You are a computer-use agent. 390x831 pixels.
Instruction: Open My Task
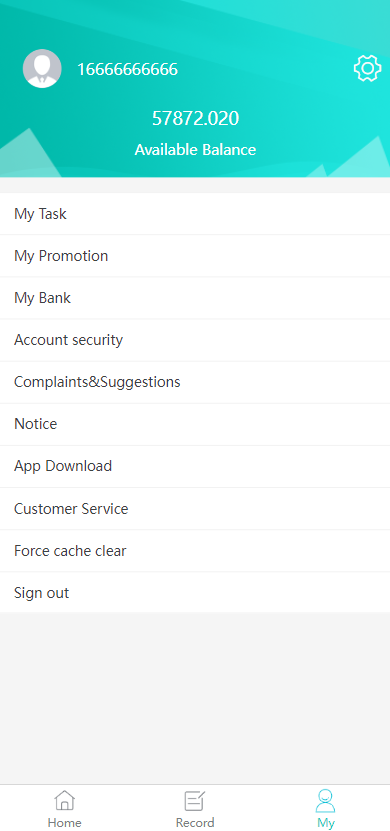195,214
